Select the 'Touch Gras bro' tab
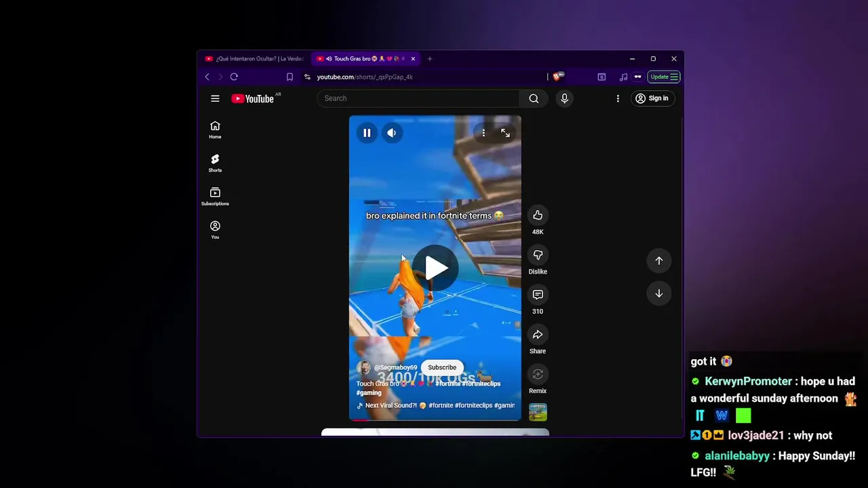Image resolution: width=868 pixels, height=488 pixels. pyautogui.click(x=364, y=59)
